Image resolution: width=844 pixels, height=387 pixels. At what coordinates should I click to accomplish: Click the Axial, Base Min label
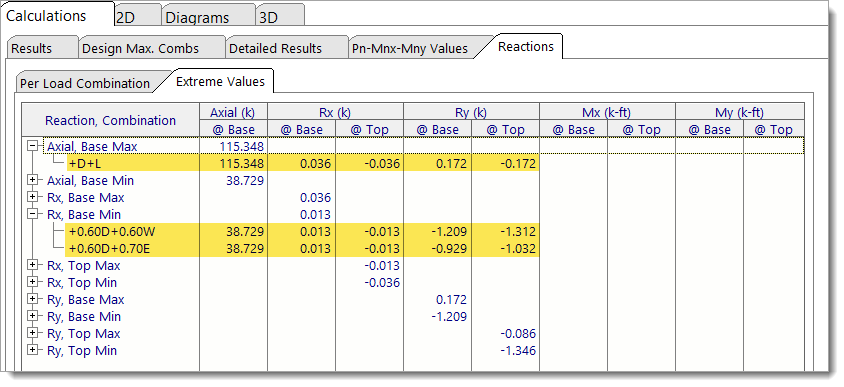90,180
